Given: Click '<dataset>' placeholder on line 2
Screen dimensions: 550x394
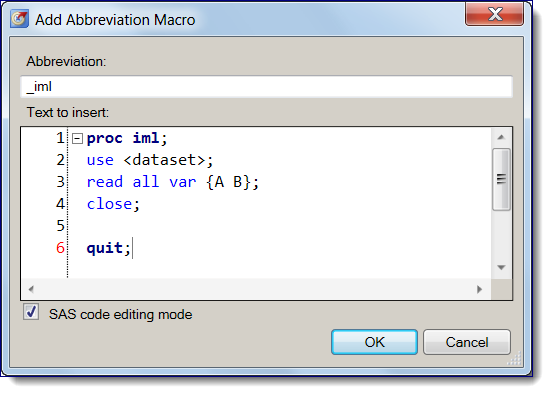Looking at the screenshot, I should [x=164, y=160].
